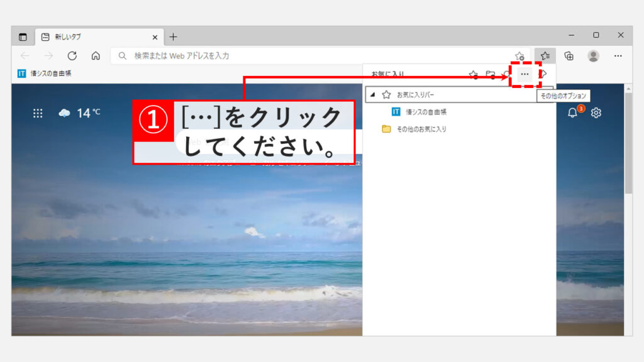This screenshot has height=362, width=644.
Task: Open the page settings gear icon
Action: (x=596, y=113)
